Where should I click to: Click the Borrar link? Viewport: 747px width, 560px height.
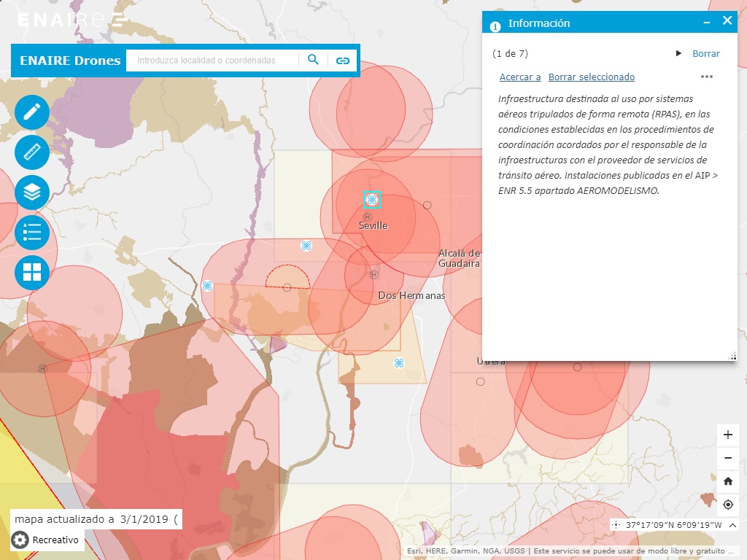[705, 54]
